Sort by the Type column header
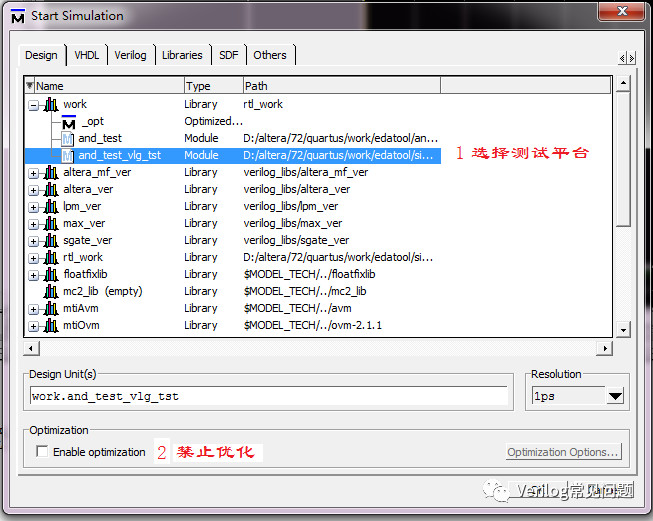This screenshot has height=521, width=653. click(214, 86)
